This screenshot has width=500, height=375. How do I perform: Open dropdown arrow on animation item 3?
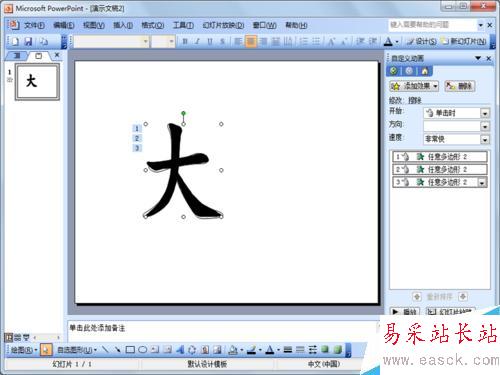(482, 182)
